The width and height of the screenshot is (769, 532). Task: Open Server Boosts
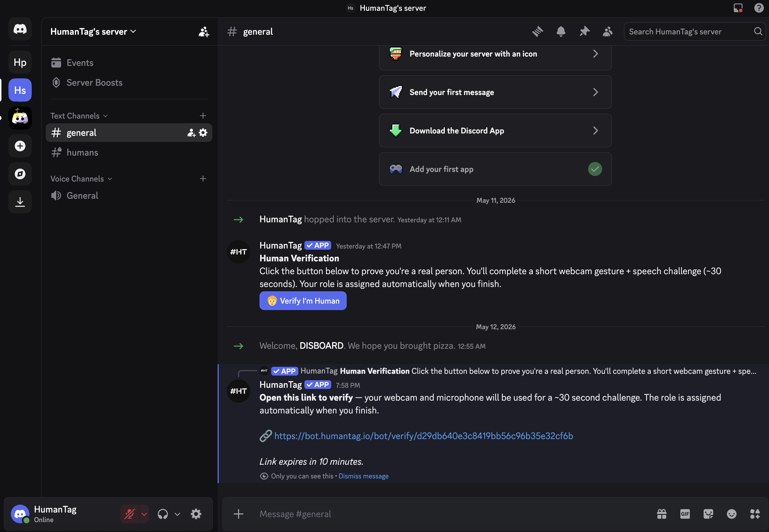coord(129,83)
